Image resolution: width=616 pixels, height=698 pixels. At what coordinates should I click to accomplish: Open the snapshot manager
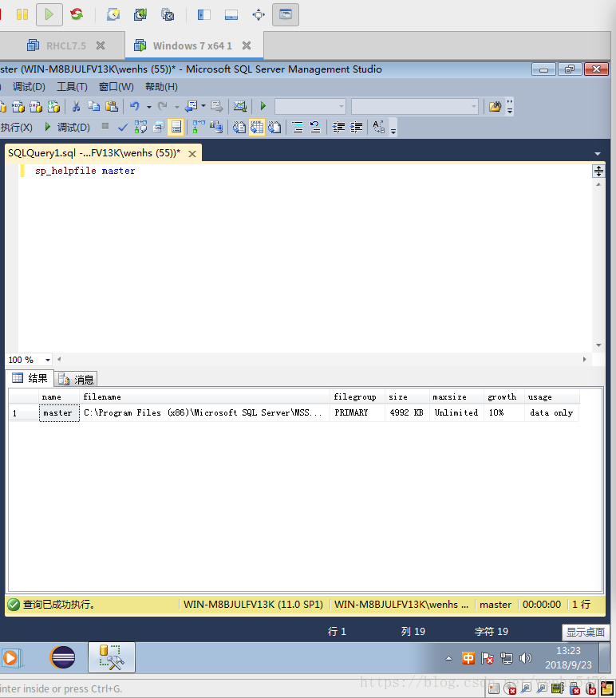click(168, 14)
